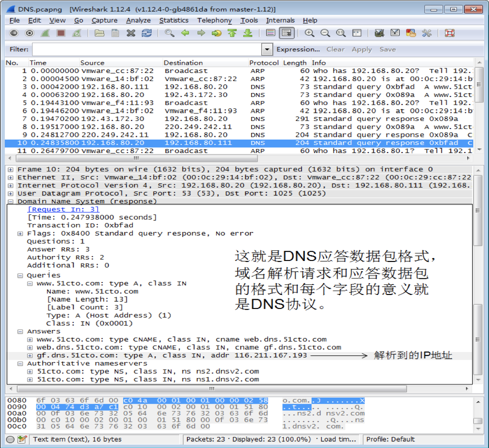Image resolution: width=489 pixels, height=448 pixels.
Task: Open the coloring rules icon
Action: (411, 33)
